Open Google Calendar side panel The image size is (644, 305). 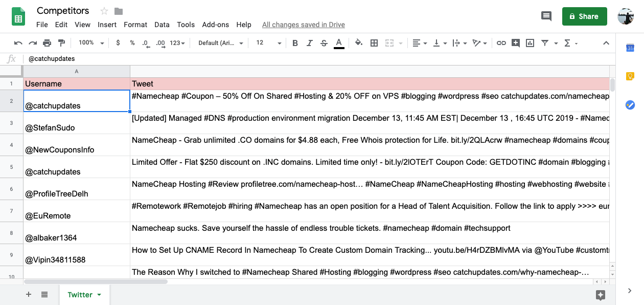click(630, 48)
